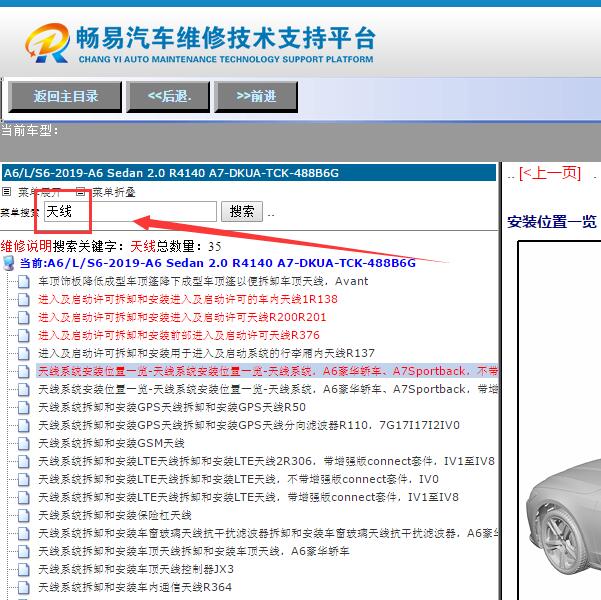This screenshot has height=600, width=601.
Task: Go forward with the >>前进 button
Action: [256, 97]
